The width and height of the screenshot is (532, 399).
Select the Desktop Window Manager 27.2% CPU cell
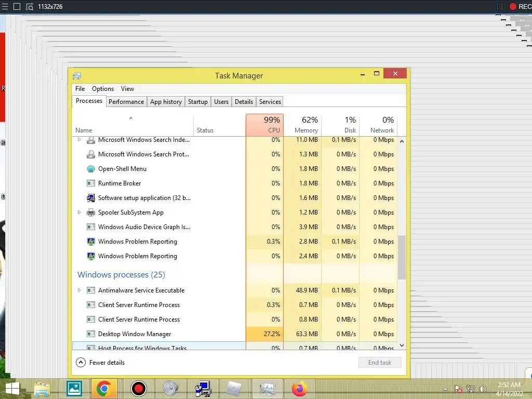coord(264,334)
